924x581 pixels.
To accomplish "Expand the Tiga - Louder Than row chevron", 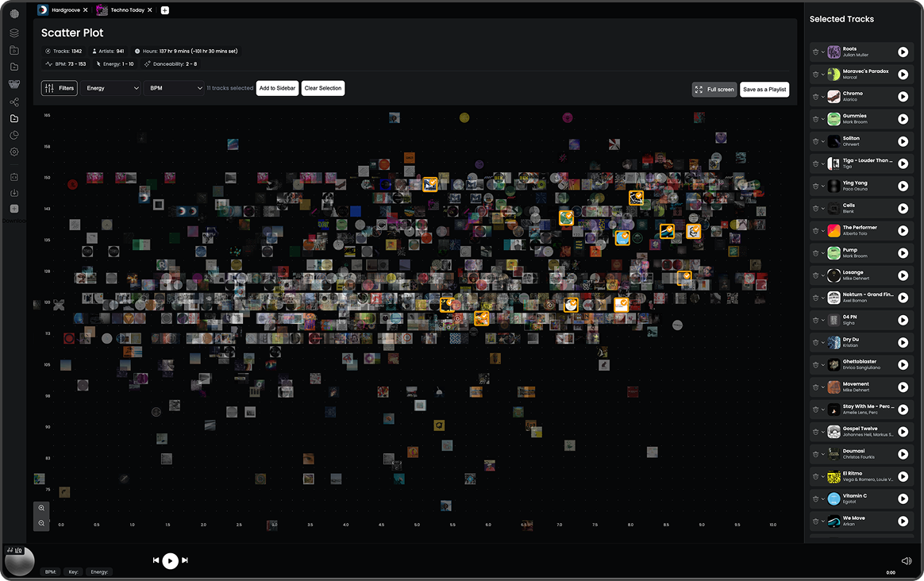I will click(822, 164).
